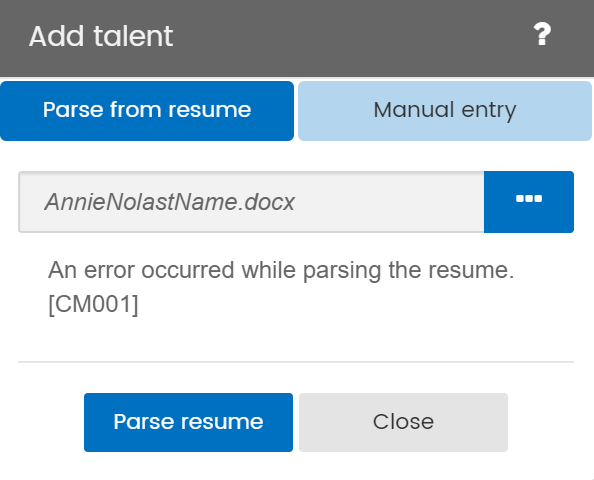The height and width of the screenshot is (480, 594).
Task: Click the gray dialog header bar
Action: click(x=297, y=38)
